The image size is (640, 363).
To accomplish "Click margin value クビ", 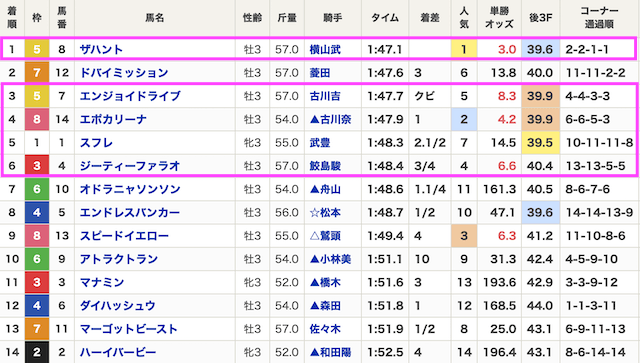I will pos(424,96).
